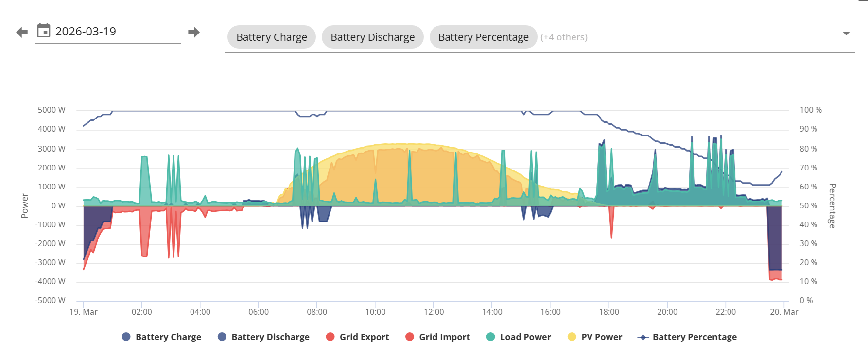The image size is (868, 358).
Task: Click the "04:00" x-axis label
Action: coord(200,312)
